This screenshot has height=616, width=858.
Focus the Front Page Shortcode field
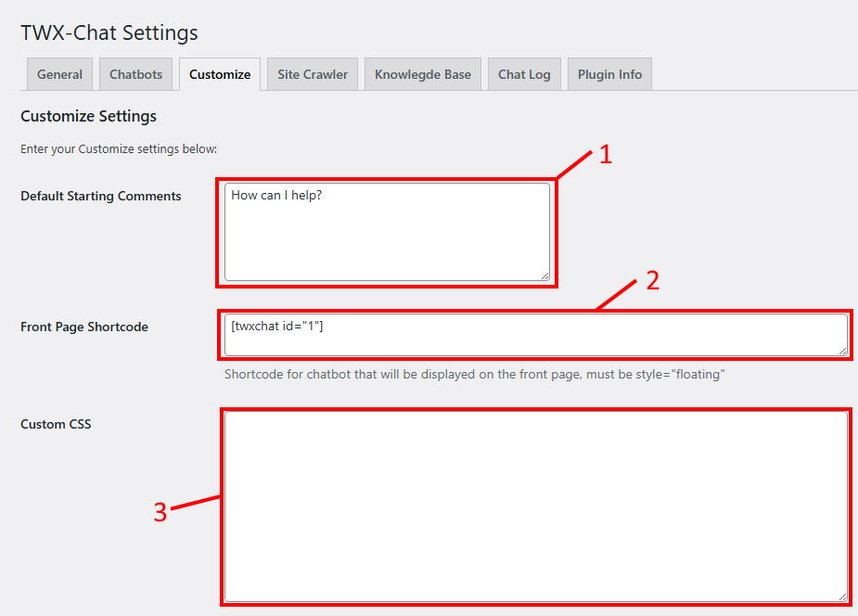[535, 334]
